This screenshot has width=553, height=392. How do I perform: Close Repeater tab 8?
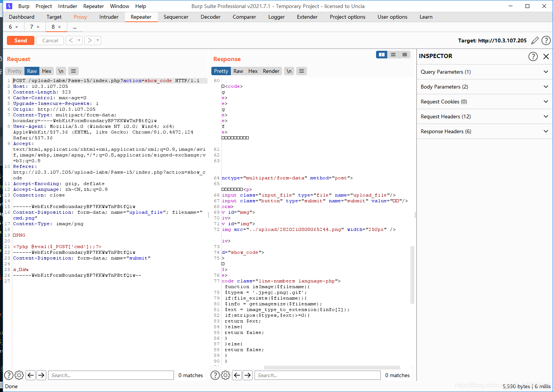pyautogui.click(x=59, y=27)
